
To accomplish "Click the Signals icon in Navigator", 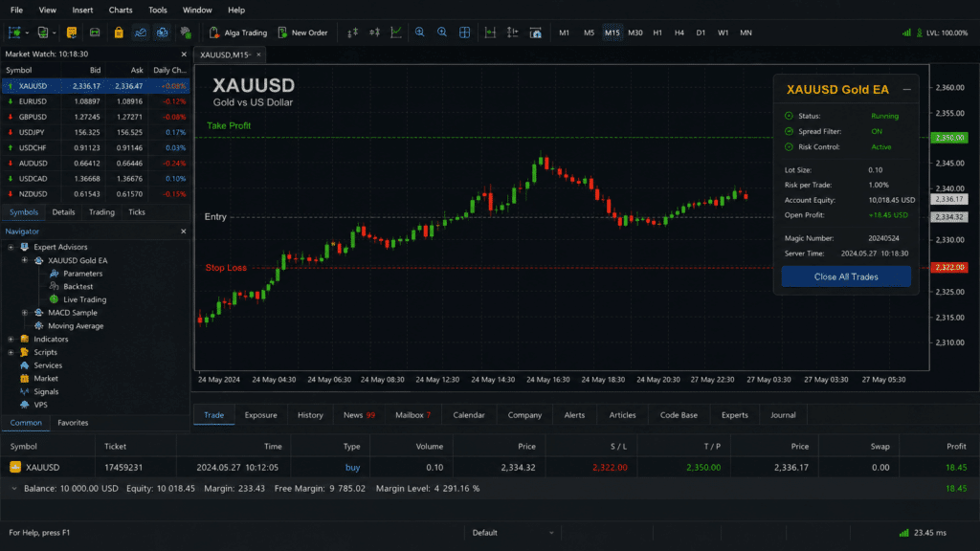I will (24, 391).
